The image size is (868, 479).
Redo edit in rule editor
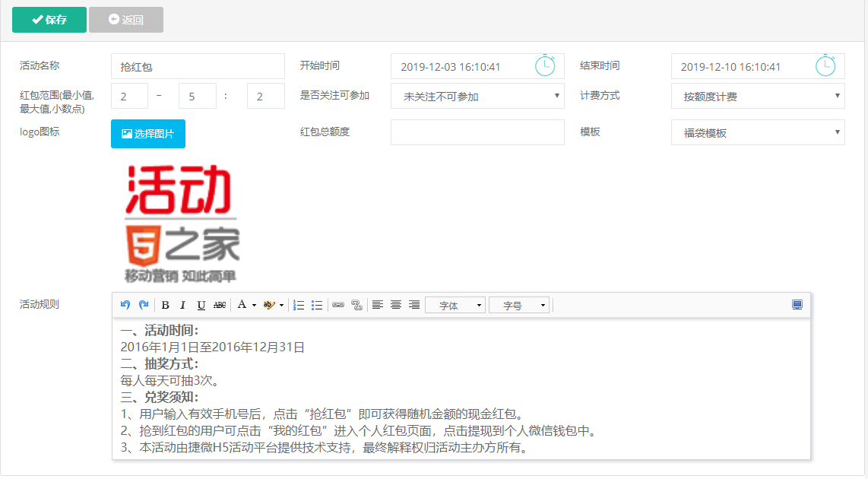tap(144, 305)
